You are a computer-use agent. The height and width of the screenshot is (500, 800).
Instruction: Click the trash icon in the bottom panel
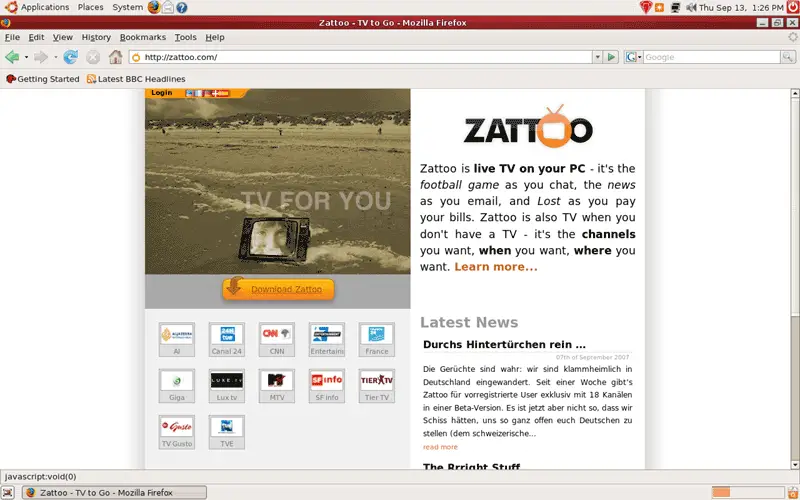coord(793,492)
